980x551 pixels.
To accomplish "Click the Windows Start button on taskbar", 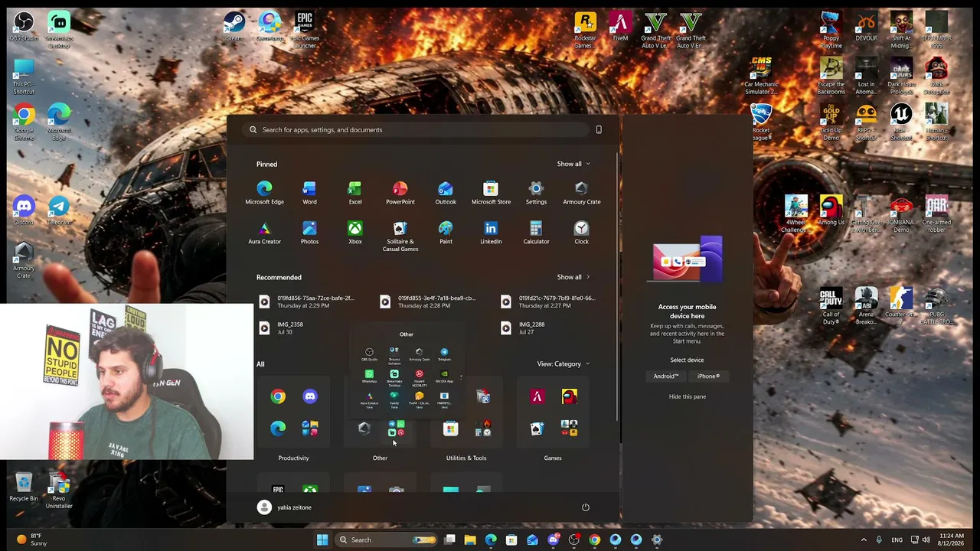I will click(x=322, y=540).
